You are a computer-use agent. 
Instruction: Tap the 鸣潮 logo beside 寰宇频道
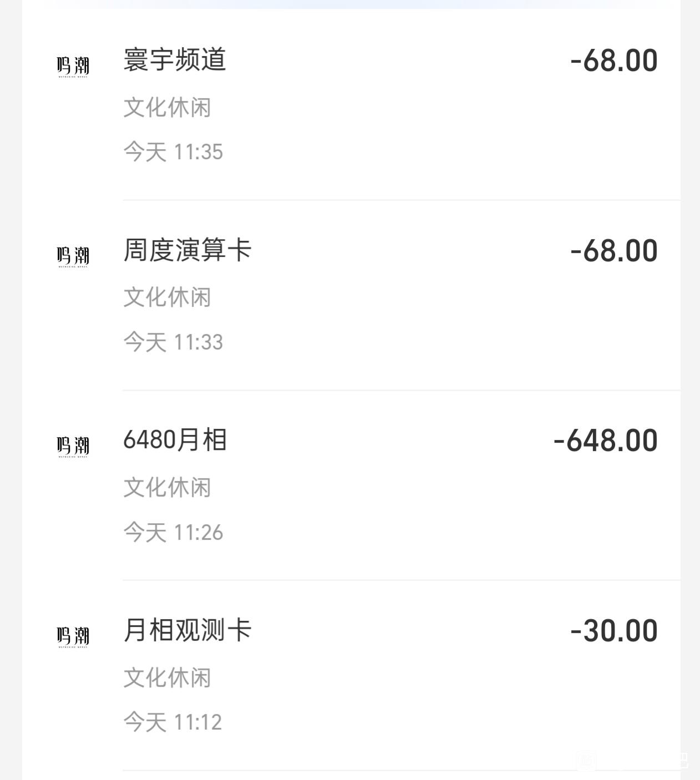(x=73, y=67)
